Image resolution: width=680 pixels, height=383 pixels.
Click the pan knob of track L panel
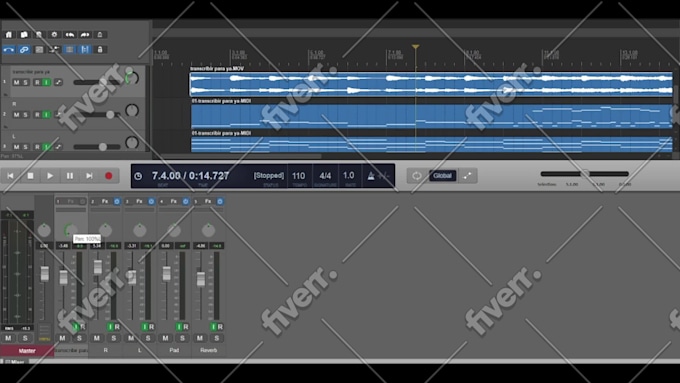[132, 142]
